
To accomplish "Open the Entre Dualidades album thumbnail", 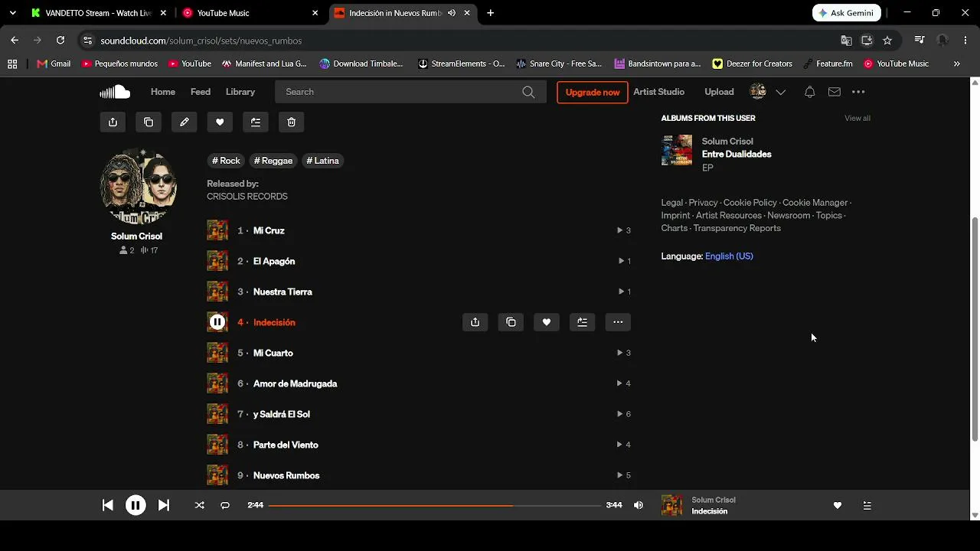I will tap(677, 151).
